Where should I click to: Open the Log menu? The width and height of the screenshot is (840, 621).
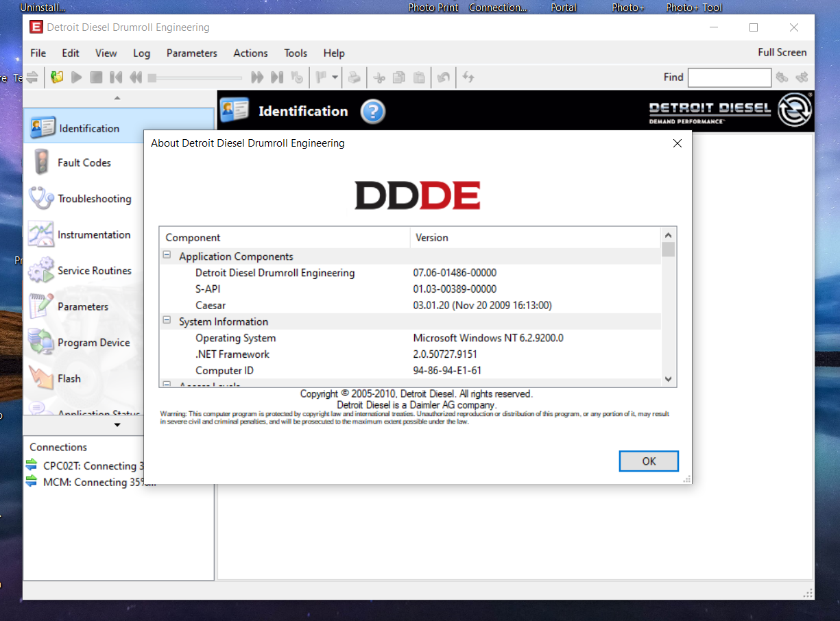(x=141, y=53)
